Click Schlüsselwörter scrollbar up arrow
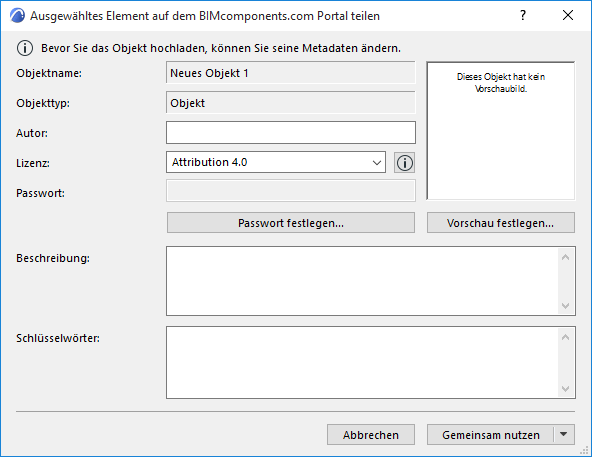592x457 pixels. [566, 338]
